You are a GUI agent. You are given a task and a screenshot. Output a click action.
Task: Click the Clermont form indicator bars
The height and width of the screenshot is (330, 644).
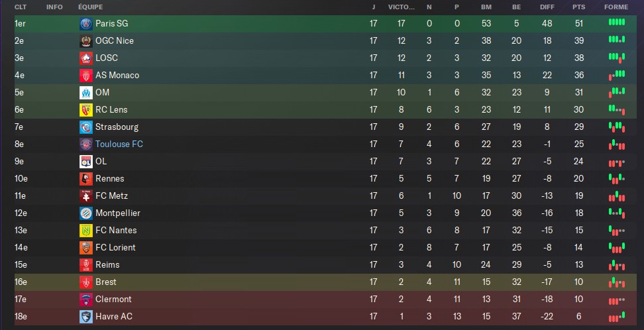pos(616,301)
